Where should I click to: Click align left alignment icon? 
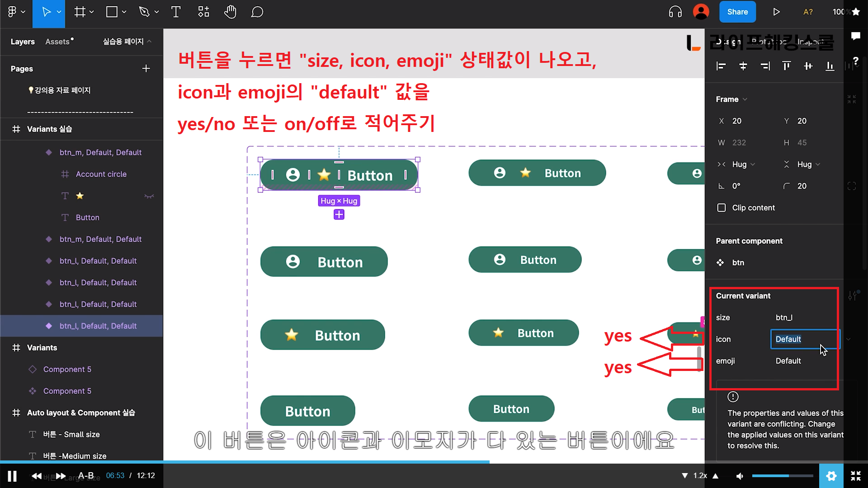[721, 66]
